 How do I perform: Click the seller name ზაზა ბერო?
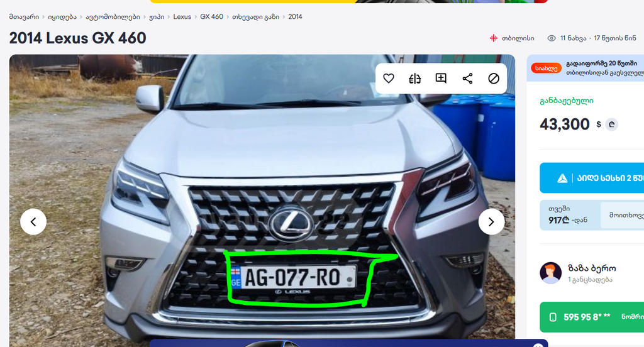pyautogui.click(x=592, y=268)
